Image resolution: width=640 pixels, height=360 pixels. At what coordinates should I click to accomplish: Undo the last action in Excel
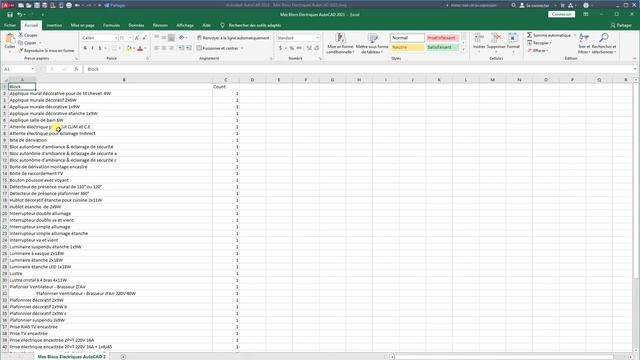click(19, 14)
